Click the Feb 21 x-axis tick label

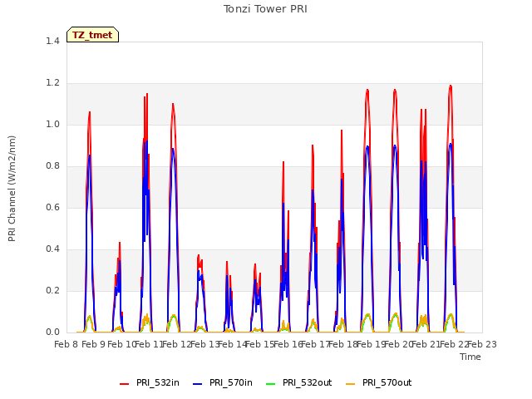426,344
